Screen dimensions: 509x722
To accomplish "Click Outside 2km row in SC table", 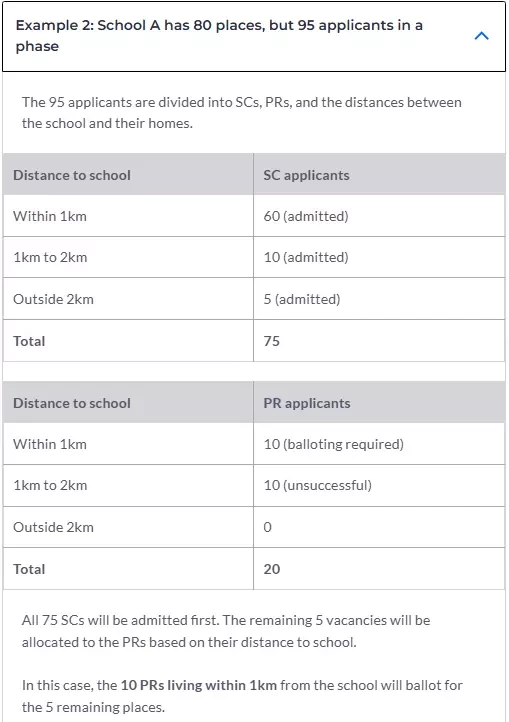I will (254, 299).
